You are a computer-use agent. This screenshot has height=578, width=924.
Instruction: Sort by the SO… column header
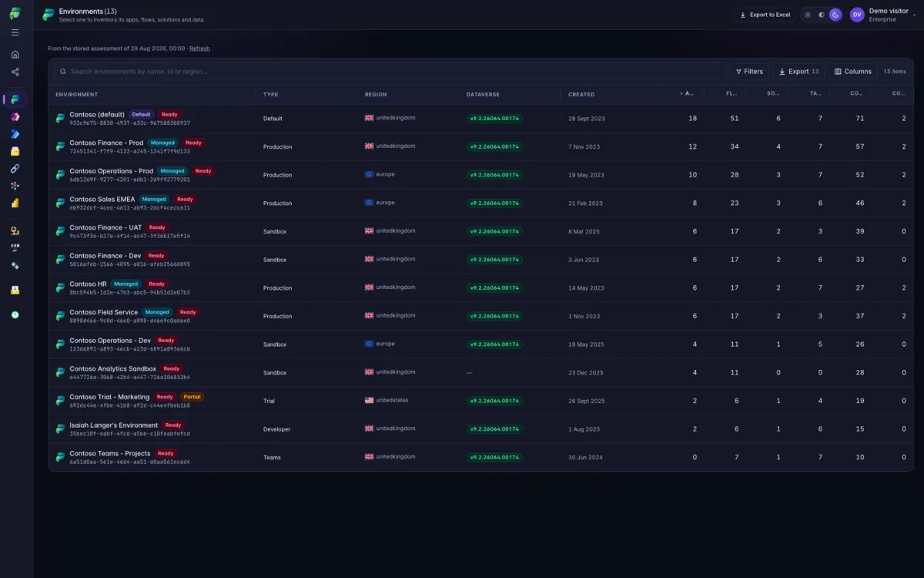pyautogui.click(x=773, y=94)
